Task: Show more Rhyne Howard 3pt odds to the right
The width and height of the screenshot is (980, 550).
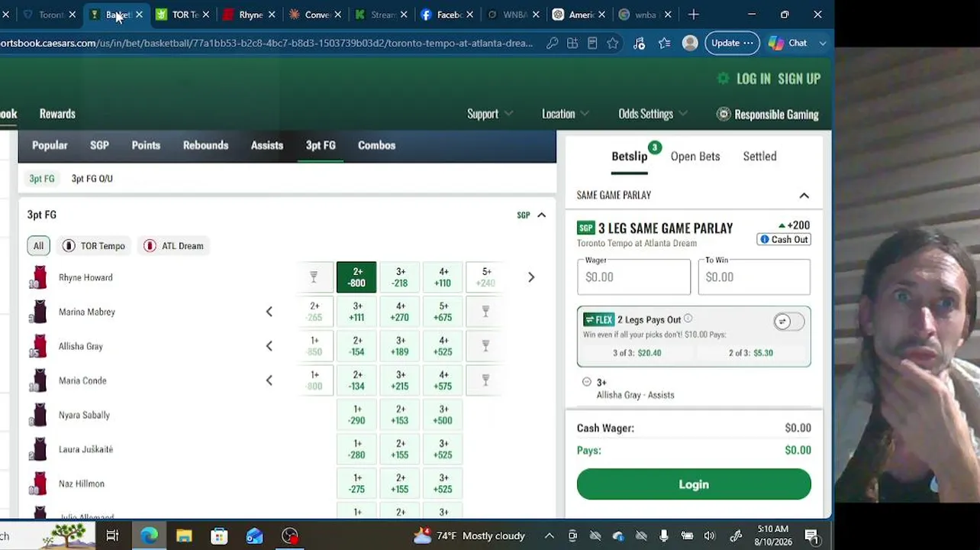Action: (x=531, y=277)
